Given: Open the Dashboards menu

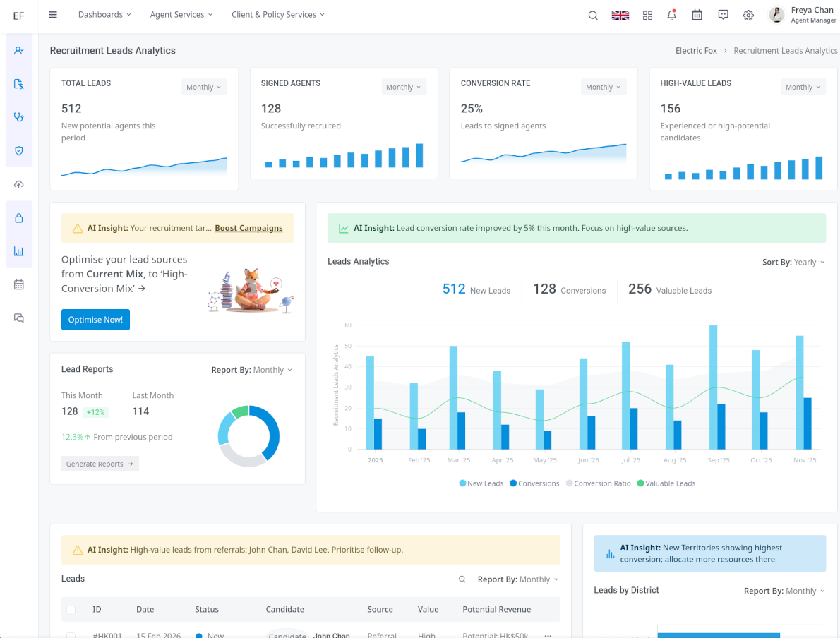Looking at the screenshot, I should point(104,14).
